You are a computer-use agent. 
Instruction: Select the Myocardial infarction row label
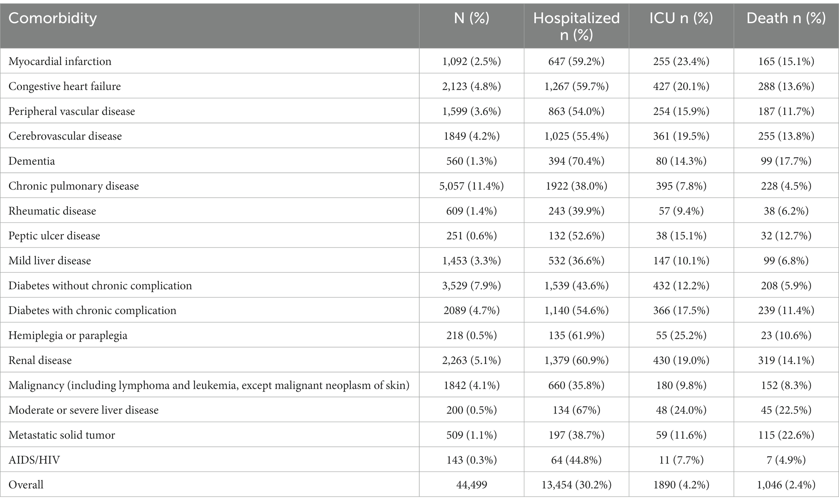[x=60, y=61]
